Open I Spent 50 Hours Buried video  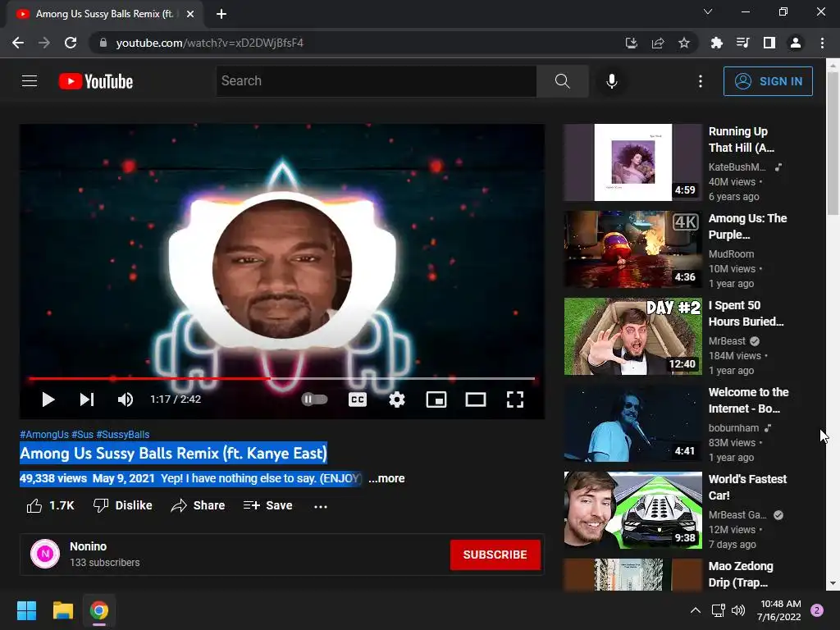pyautogui.click(x=632, y=336)
